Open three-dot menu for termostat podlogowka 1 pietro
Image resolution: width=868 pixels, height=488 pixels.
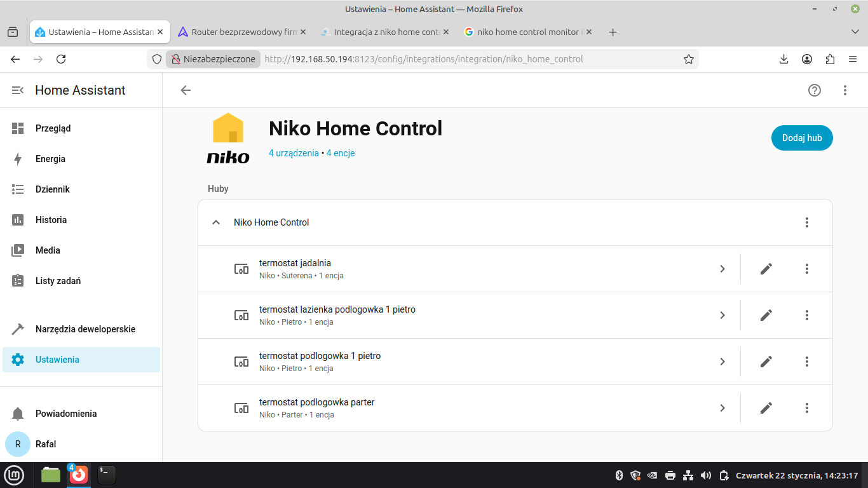(806, 362)
